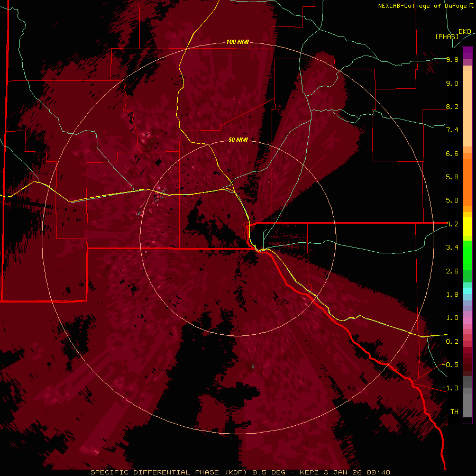Click the yellow segment of the color bar
This screenshot has height=476, width=476.
467,226
